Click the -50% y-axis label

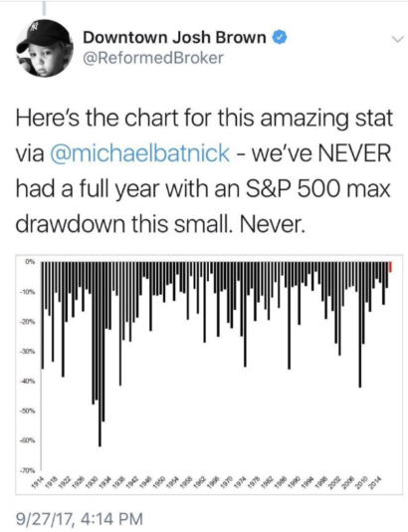[27, 410]
